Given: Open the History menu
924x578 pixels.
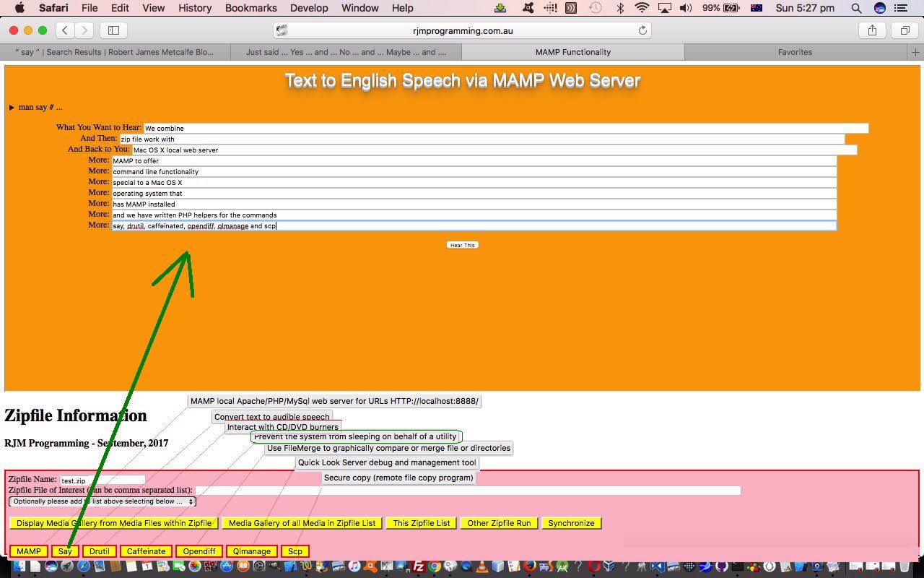Looking at the screenshot, I should click(x=195, y=8).
